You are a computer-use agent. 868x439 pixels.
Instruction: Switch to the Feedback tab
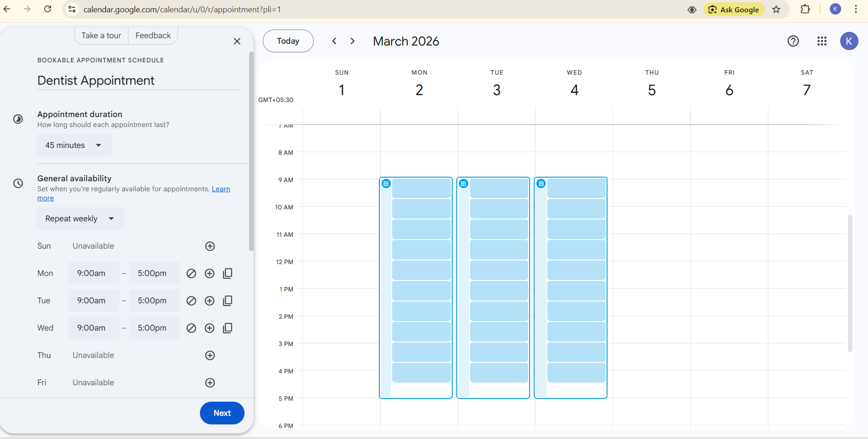click(153, 36)
